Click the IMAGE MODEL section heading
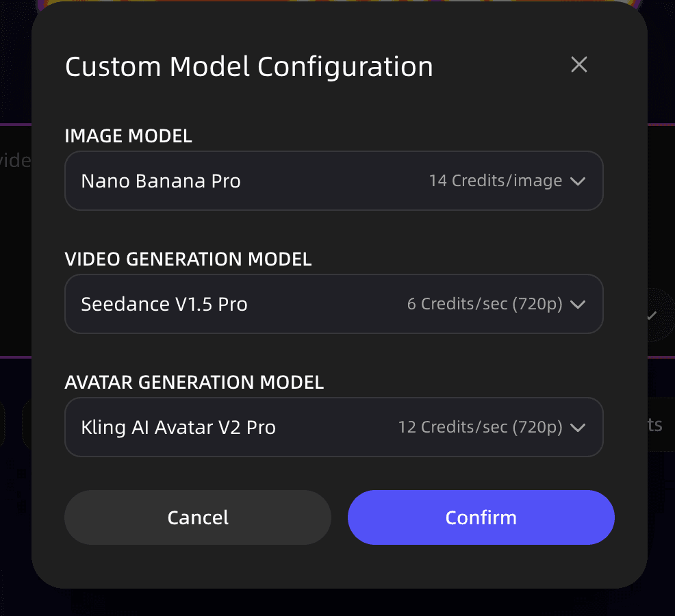This screenshot has height=616, width=675. [x=128, y=136]
